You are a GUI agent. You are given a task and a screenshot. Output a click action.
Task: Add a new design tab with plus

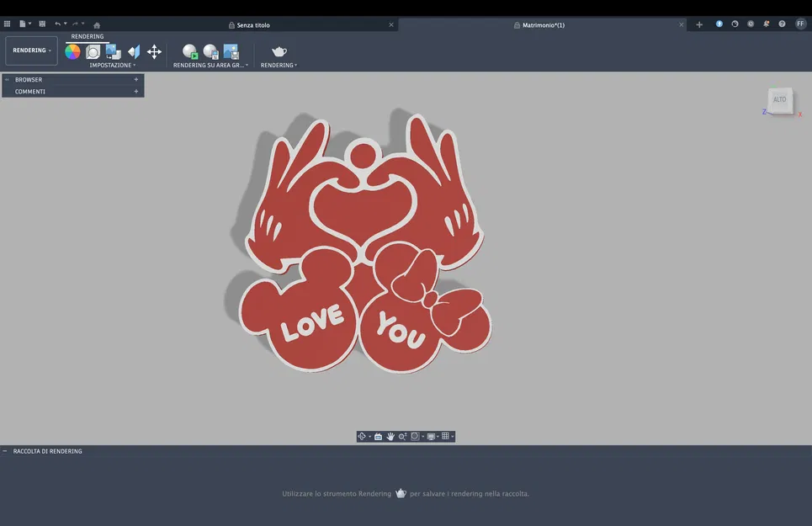[x=699, y=25]
